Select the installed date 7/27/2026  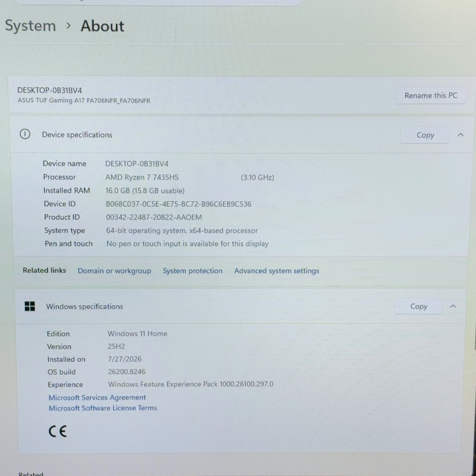[x=125, y=359]
